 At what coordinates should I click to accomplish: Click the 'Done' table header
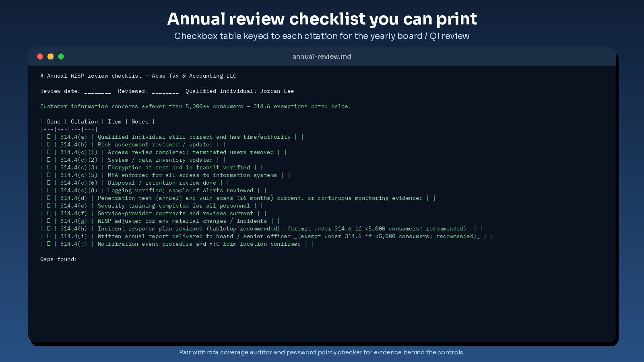[54, 121]
